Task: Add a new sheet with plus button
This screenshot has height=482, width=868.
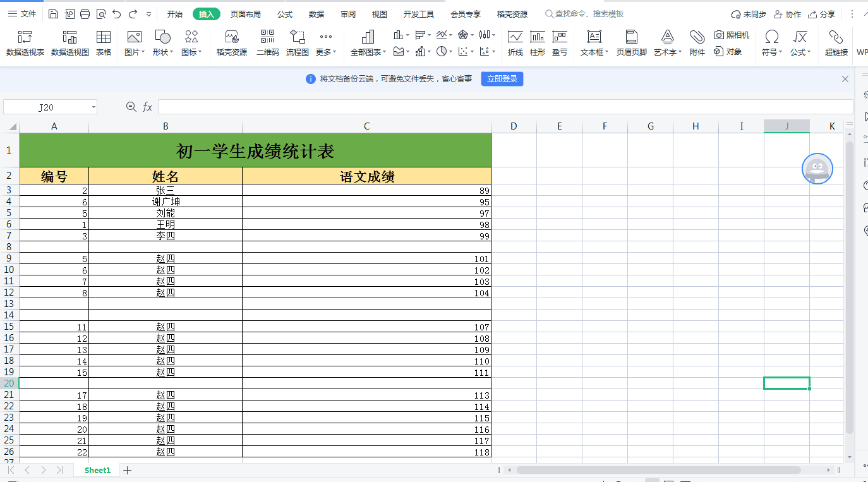Action: 127,470
